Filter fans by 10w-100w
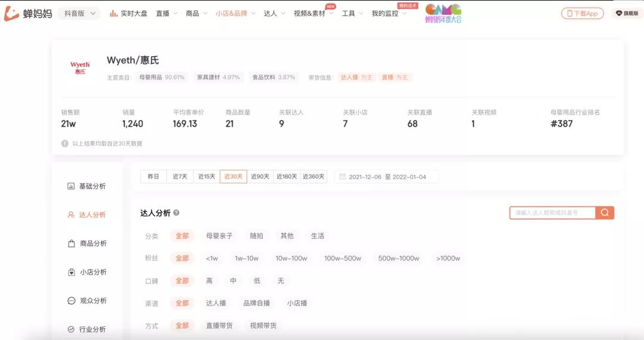 click(x=291, y=258)
